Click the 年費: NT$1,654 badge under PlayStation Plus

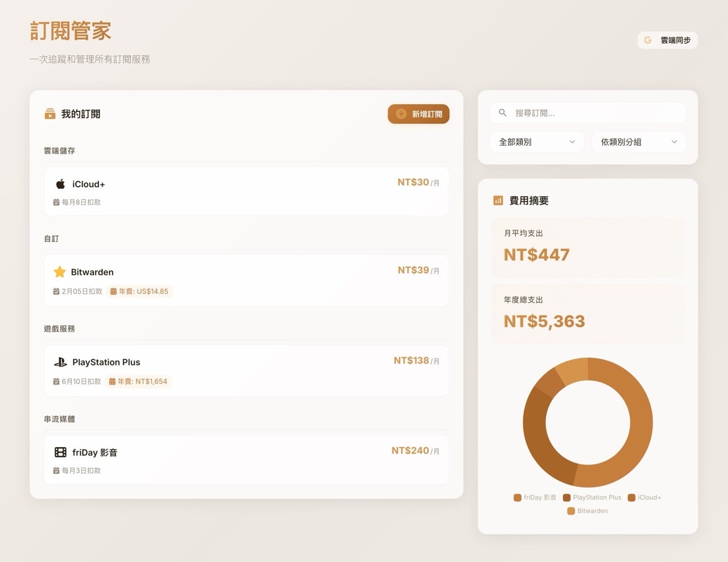139,381
